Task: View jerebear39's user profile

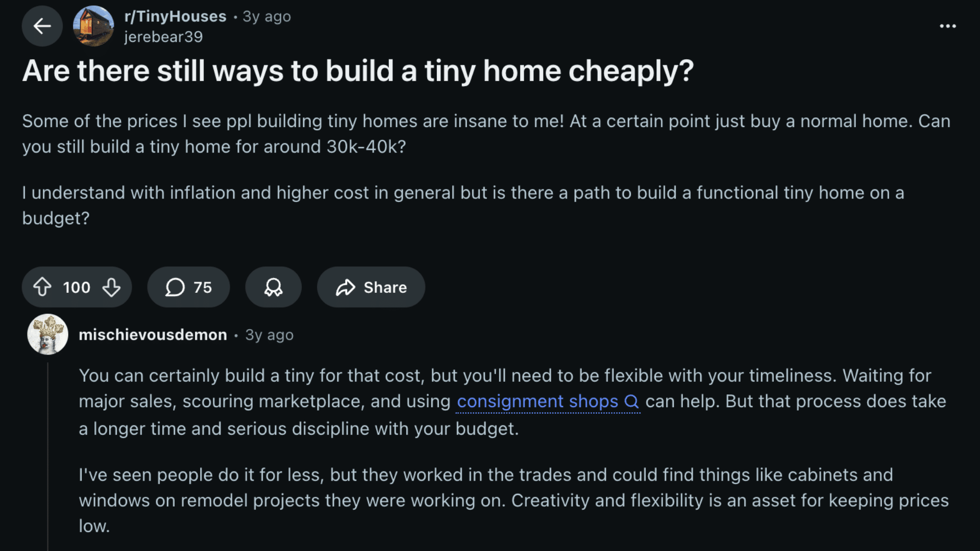Action: point(164,36)
